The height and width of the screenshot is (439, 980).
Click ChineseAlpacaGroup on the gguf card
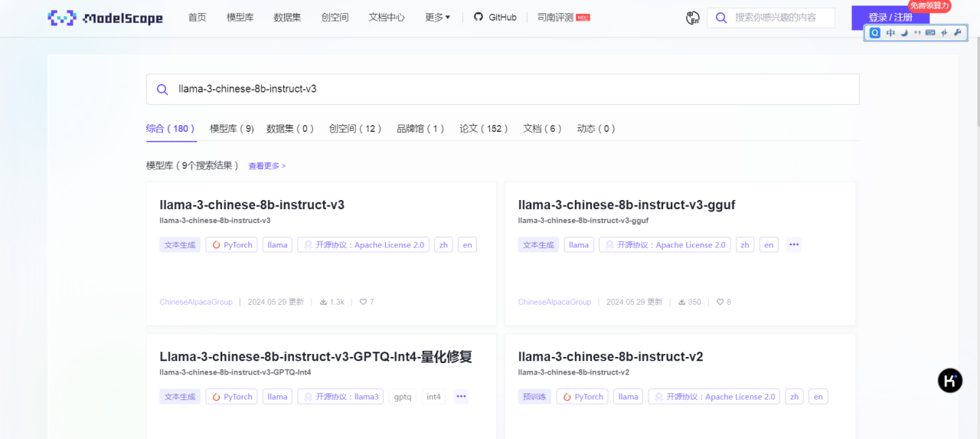tap(555, 302)
